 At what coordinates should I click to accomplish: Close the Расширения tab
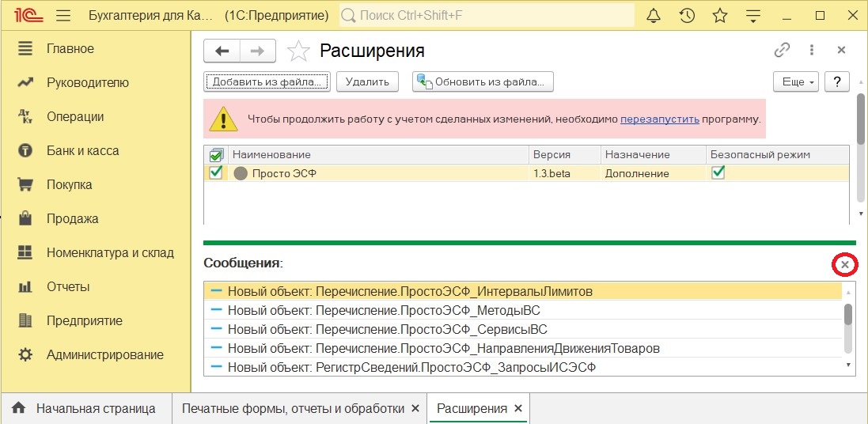pos(519,408)
